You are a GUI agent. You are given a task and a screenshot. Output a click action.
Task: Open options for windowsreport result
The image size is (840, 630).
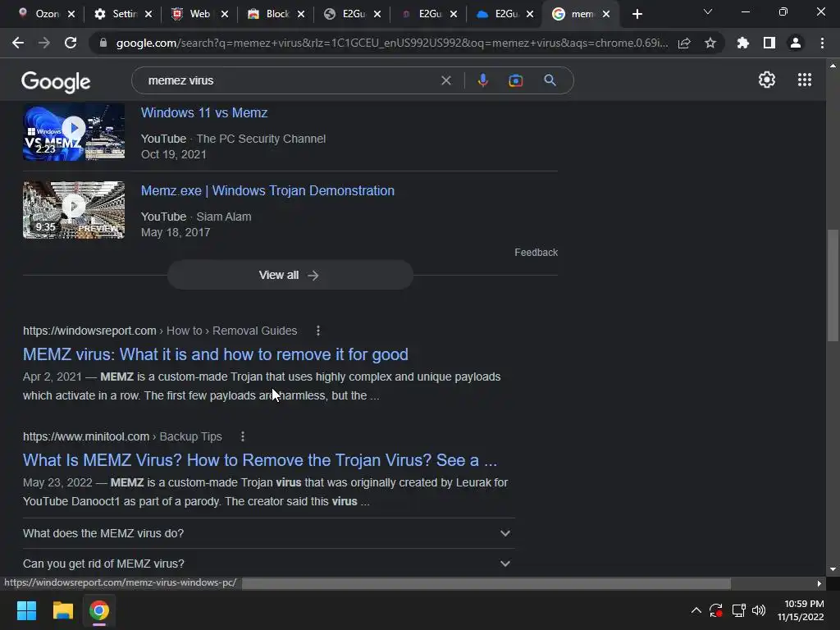pos(318,331)
